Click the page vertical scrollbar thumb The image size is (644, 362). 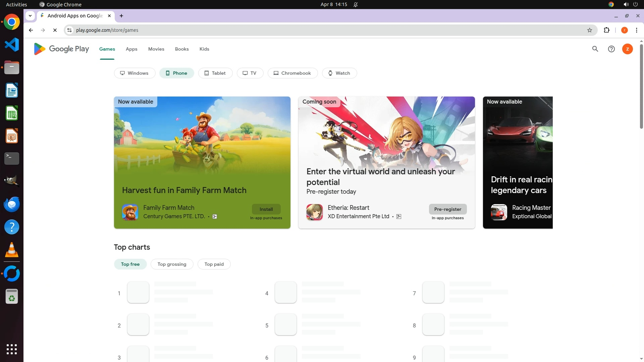pyautogui.click(x=641, y=87)
